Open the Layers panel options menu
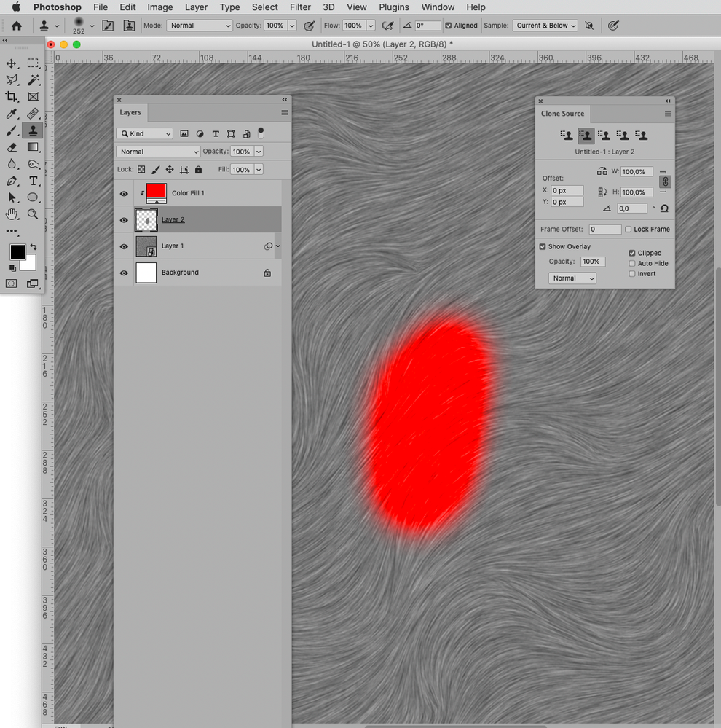721x728 pixels. click(285, 112)
